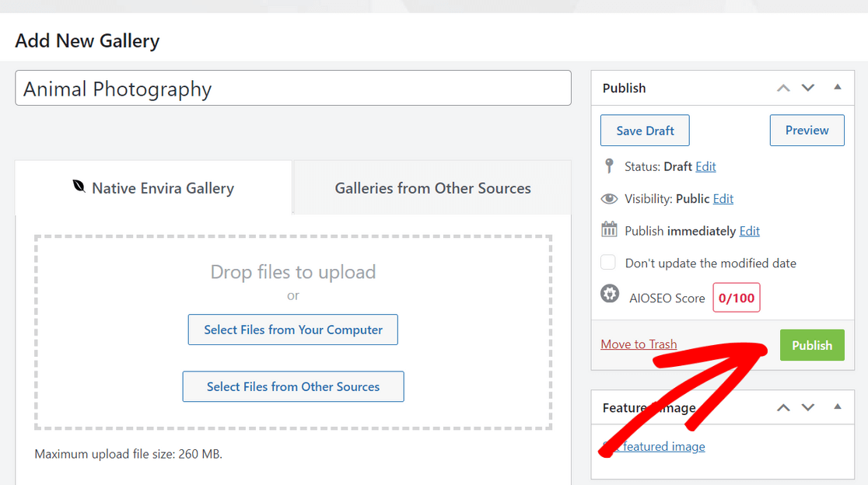Click the visibility eye icon
The height and width of the screenshot is (485, 868).
(609, 198)
